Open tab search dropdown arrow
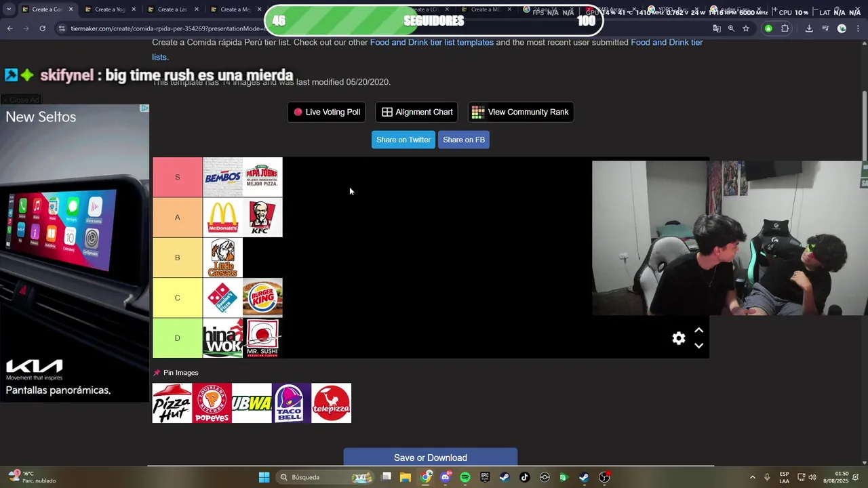The height and width of the screenshot is (488, 868). pos(8,9)
